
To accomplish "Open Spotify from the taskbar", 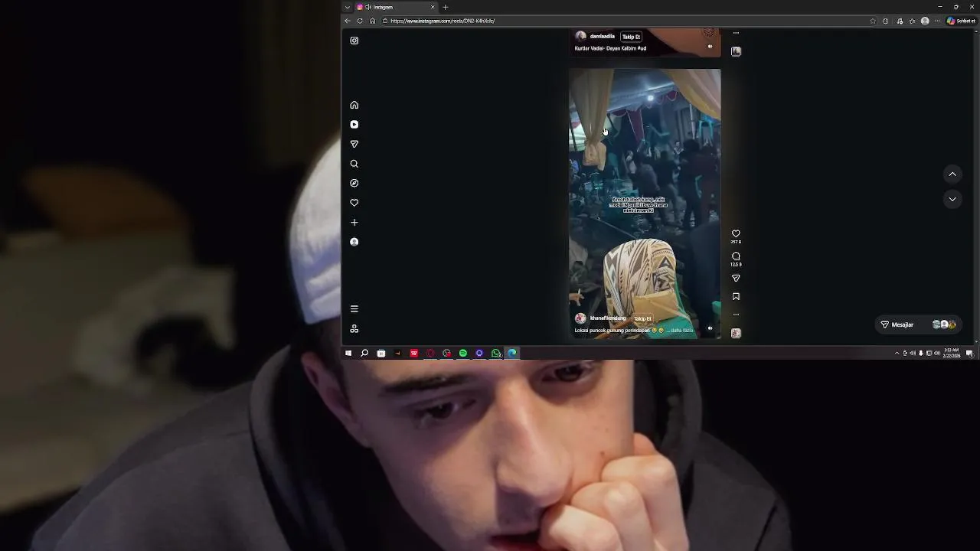I will 463,353.
